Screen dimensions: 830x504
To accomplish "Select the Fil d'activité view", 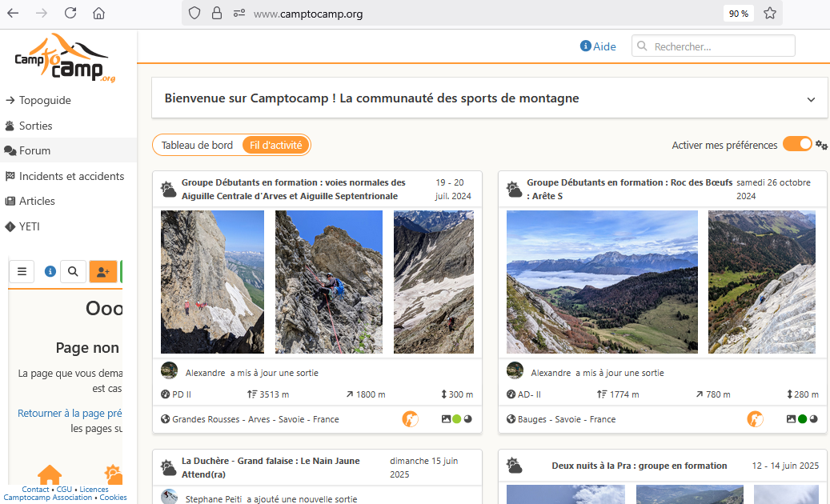I will coord(276,145).
